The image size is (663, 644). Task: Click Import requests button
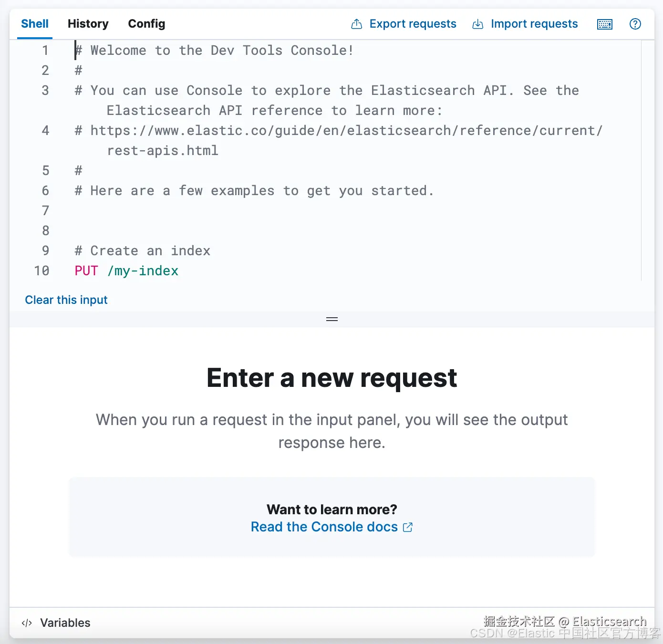[525, 24]
